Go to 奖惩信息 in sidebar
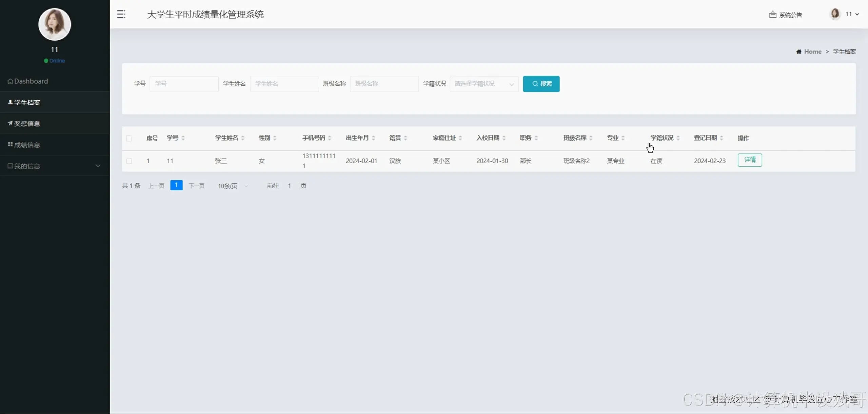 [x=27, y=124]
